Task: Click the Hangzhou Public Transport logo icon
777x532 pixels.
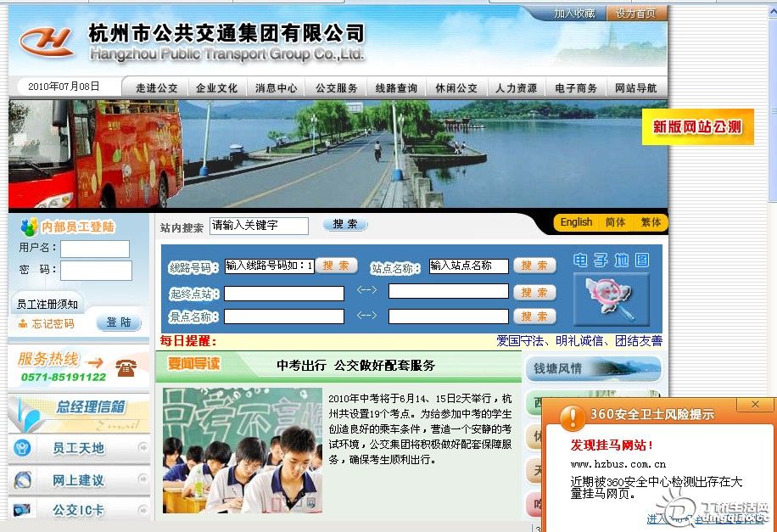Action: tap(48, 40)
